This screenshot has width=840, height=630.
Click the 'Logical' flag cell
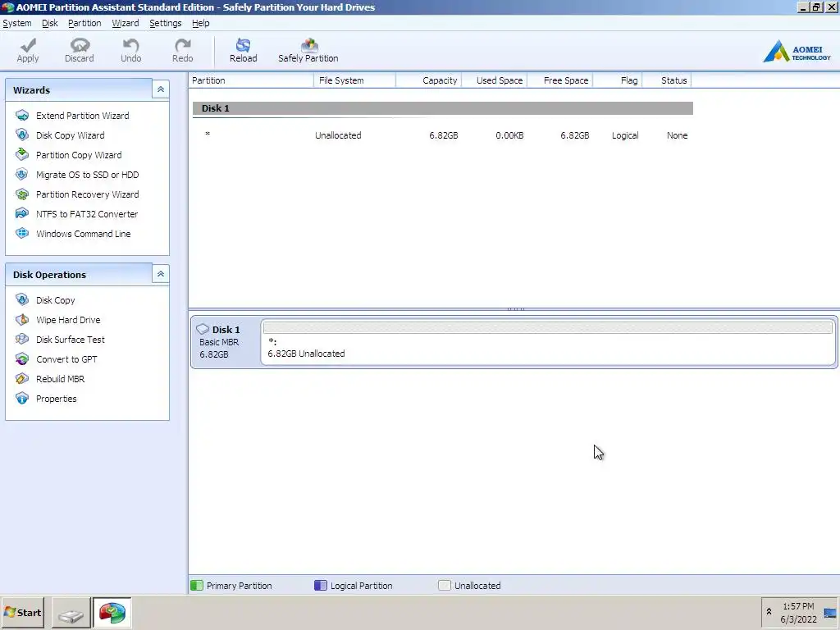pos(625,135)
